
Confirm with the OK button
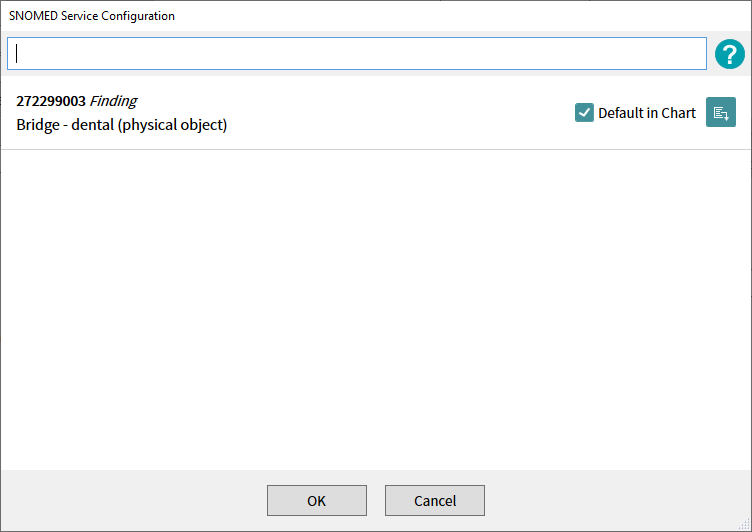317,500
